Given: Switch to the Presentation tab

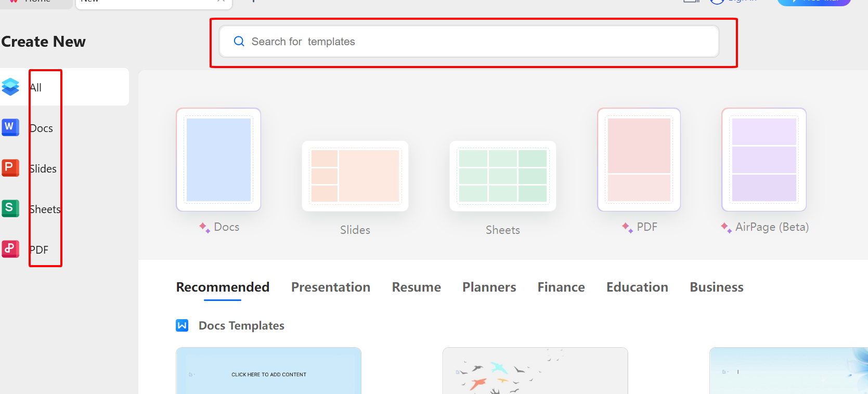Looking at the screenshot, I should (331, 287).
